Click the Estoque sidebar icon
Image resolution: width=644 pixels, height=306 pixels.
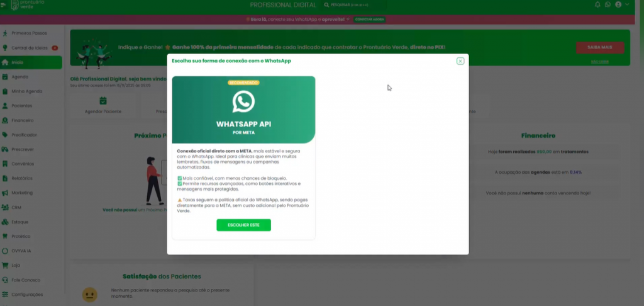[x=5, y=222]
